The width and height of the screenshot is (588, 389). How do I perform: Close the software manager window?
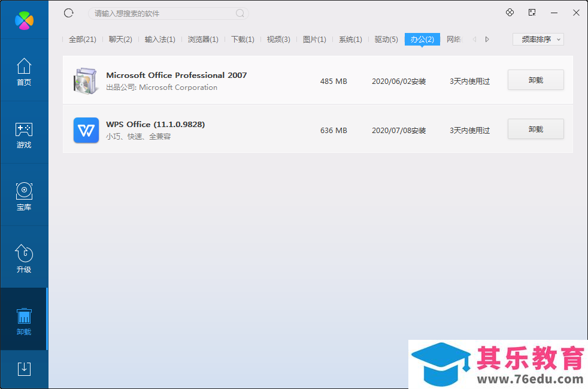(576, 13)
